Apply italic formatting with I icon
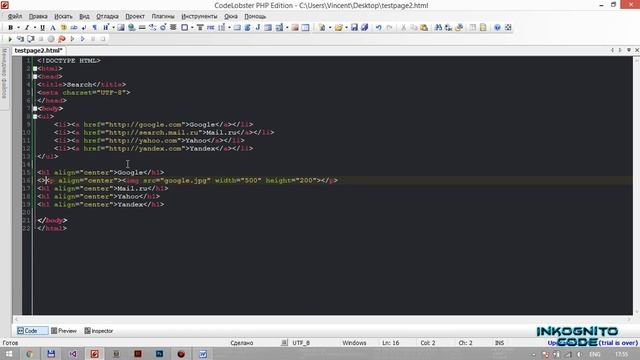Screen dimensions: 640x360 click(27, 27)
